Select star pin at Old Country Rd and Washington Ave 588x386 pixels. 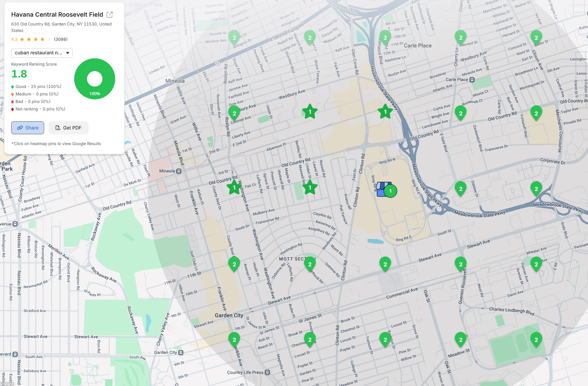[234, 187]
